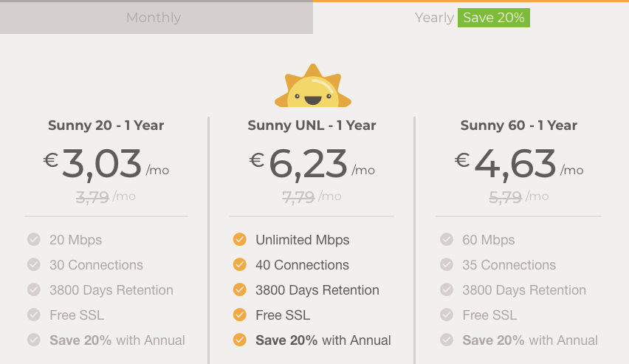Click the crossed-out 7,79 price
Image resolution: width=629 pixels, height=364 pixels.
tap(298, 197)
